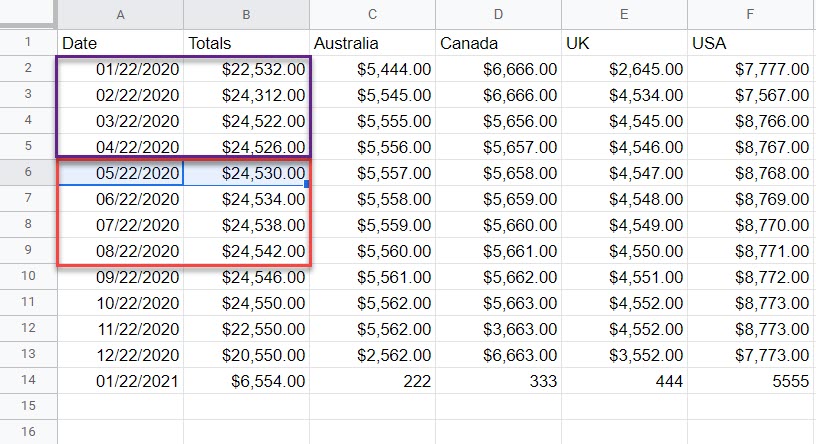Select the UK header cell
The height and width of the screenshot is (444, 816).
[624, 43]
